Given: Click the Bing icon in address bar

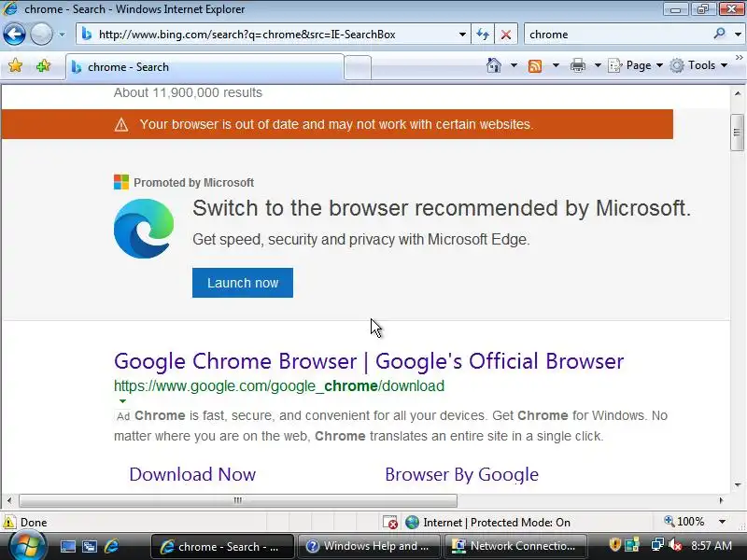Looking at the screenshot, I should [86, 35].
